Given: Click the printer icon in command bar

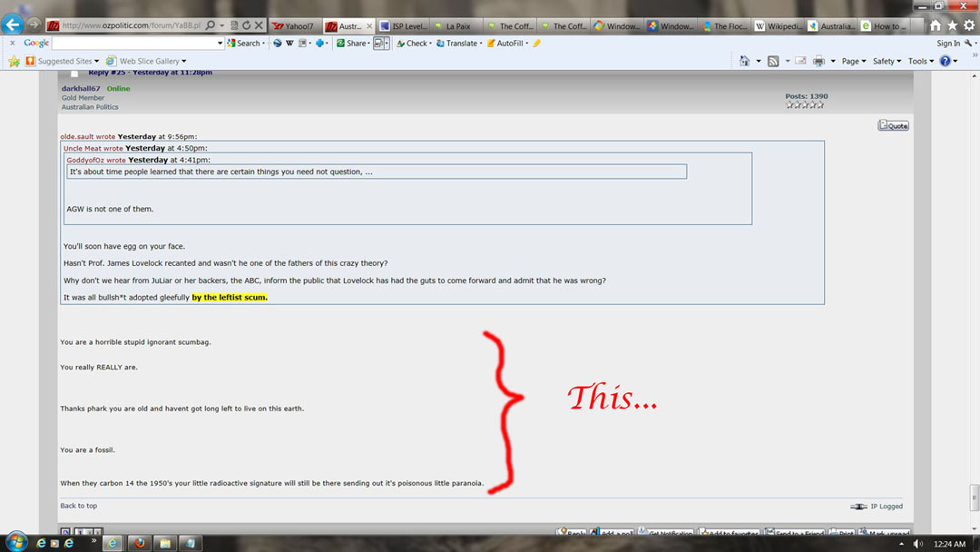Looking at the screenshot, I should [x=818, y=61].
